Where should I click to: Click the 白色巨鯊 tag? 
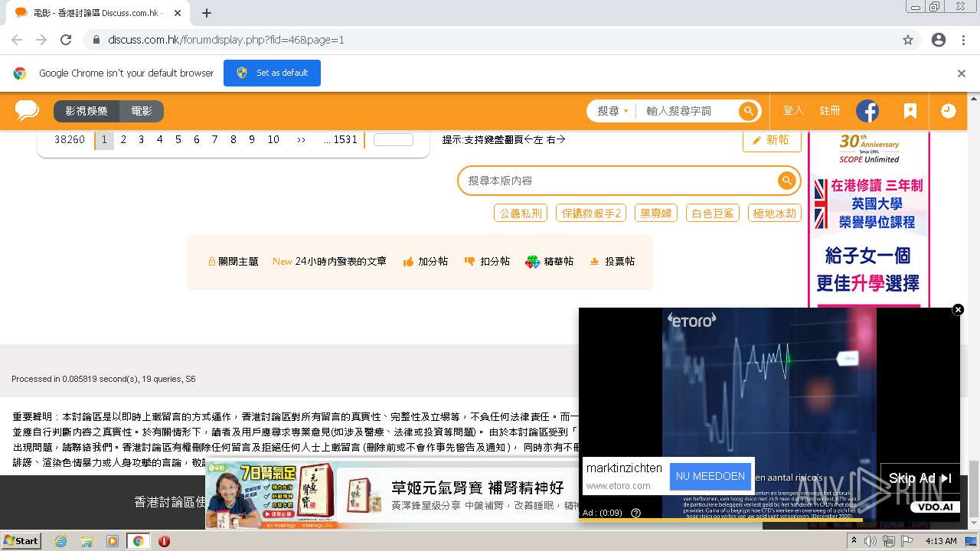click(x=713, y=214)
